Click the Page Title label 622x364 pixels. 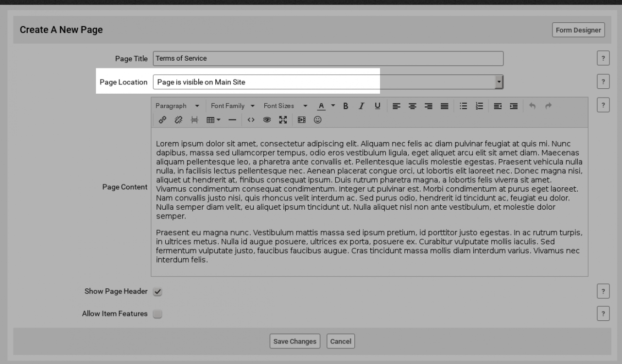tap(131, 59)
